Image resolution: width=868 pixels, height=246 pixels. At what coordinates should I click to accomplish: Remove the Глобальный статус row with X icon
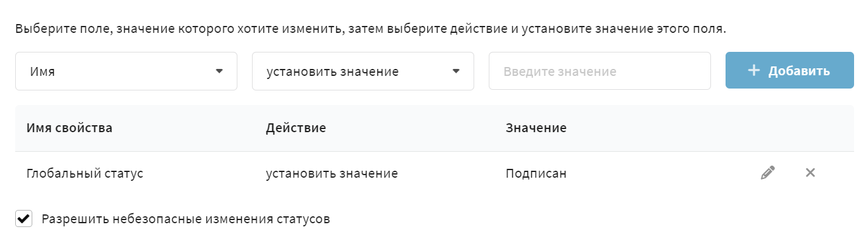(x=810, y=173)
